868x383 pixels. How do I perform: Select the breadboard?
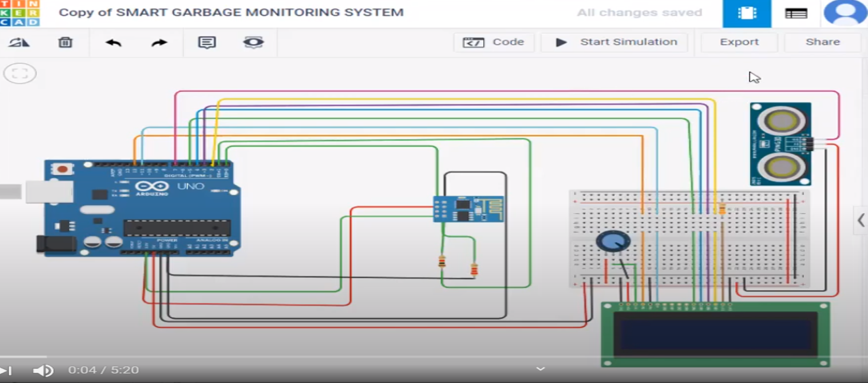click(689, 239)
